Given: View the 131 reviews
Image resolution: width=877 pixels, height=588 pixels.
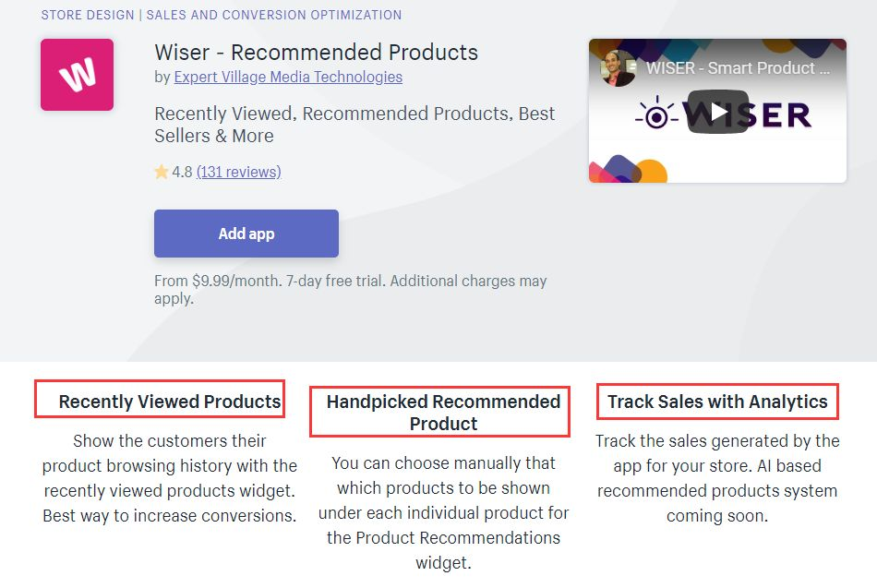Looking at the screenshot, I should [x=239, y=172].
